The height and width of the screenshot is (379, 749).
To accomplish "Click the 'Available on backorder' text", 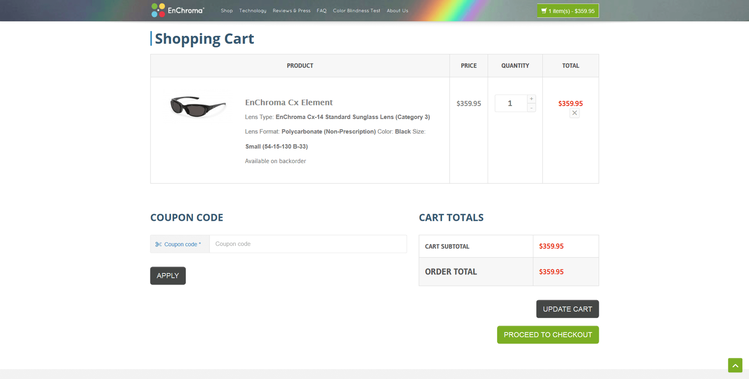I will (x=275, y=161).
